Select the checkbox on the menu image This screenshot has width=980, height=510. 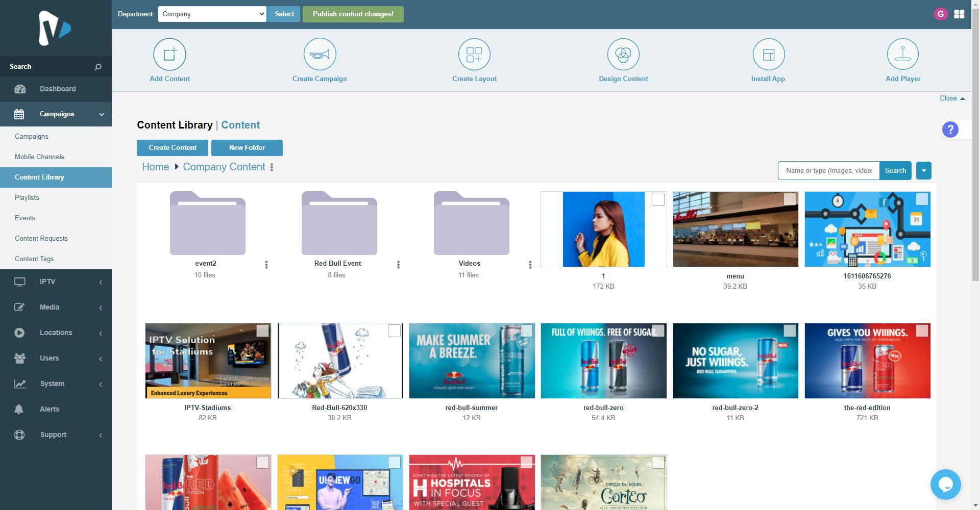tap(789, 199)
